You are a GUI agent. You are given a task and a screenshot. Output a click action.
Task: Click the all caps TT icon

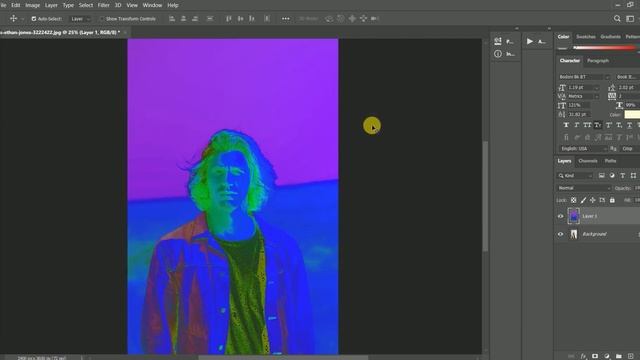point(587,125)
